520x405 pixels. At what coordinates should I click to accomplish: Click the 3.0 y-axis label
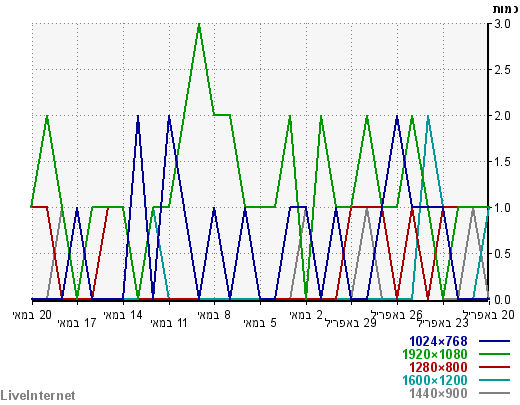[502, 24]
